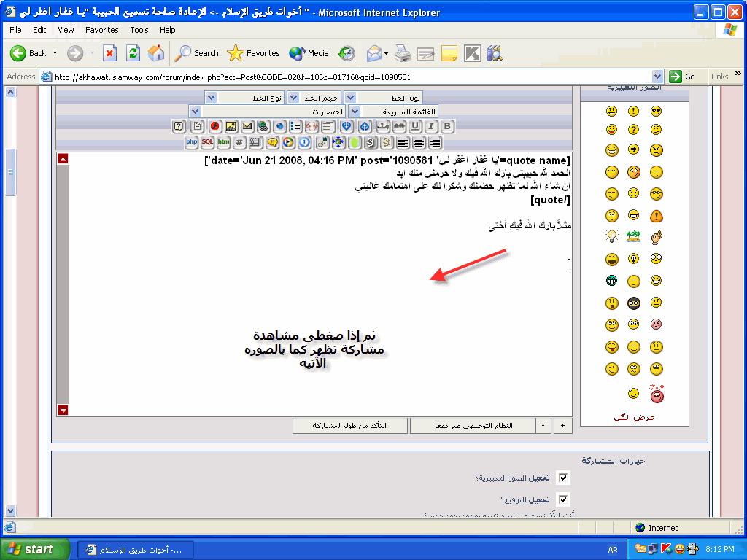Open the Favorites menu
Image resolution: width=747 pixels, height=560 pixels.
101,30
